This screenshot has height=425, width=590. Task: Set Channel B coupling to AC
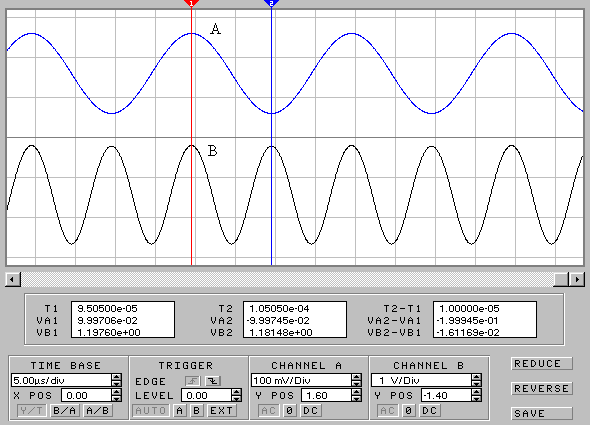[x=388, y=410]
